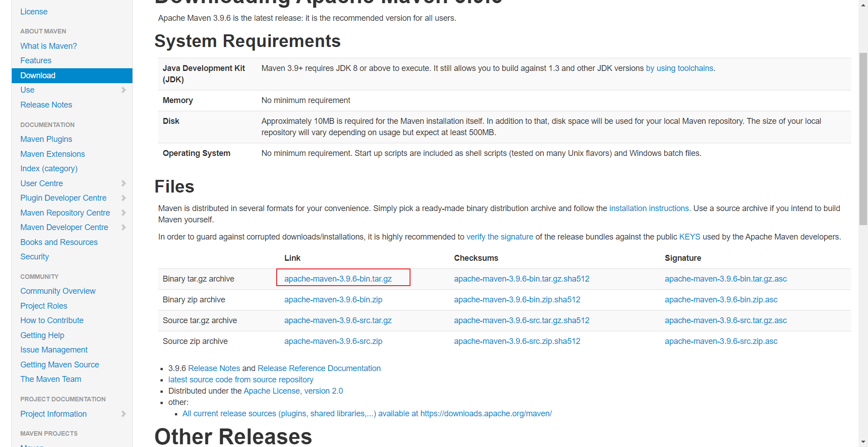The image size is (868, 447).
Task: Select the 'Checksums' column header
Action: (476, 258)
